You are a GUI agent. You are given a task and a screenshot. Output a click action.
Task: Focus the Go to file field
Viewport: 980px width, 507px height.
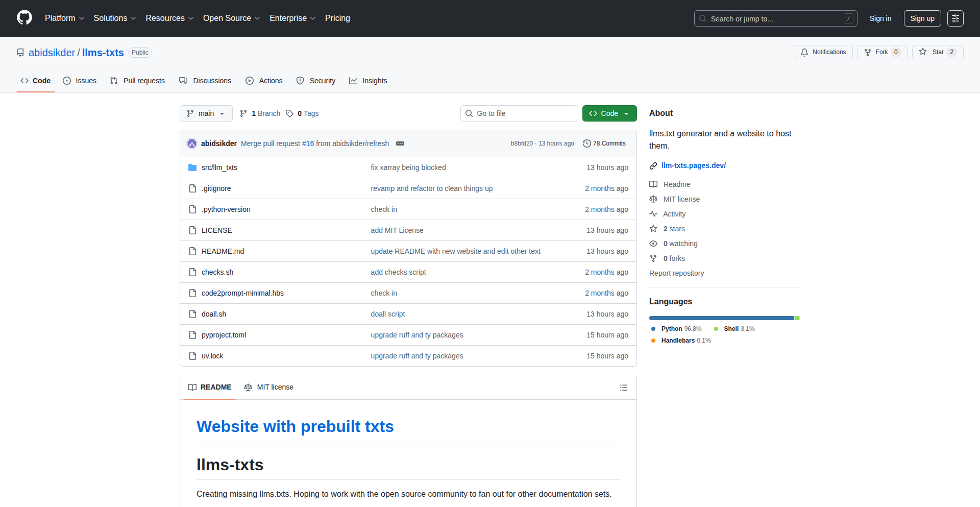(519, 113)
